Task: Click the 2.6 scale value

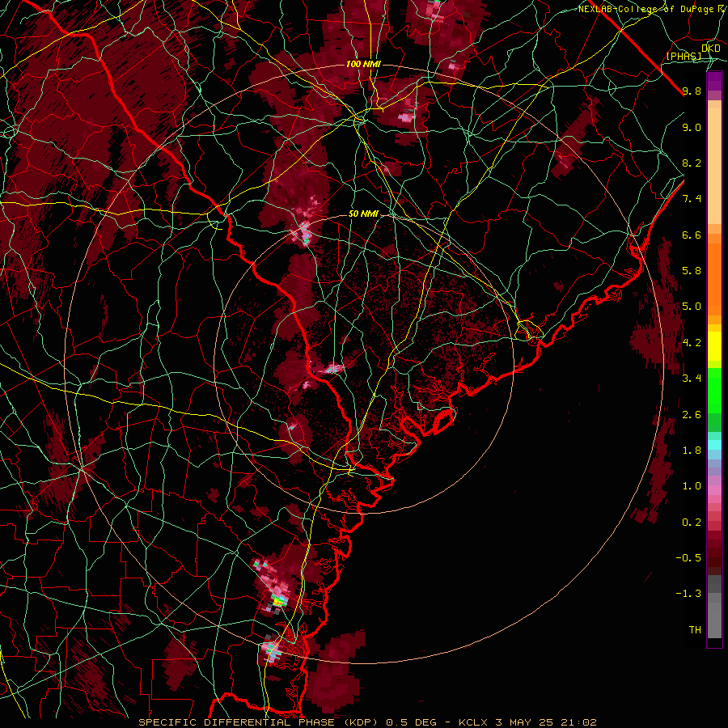Action: (692, 415)
